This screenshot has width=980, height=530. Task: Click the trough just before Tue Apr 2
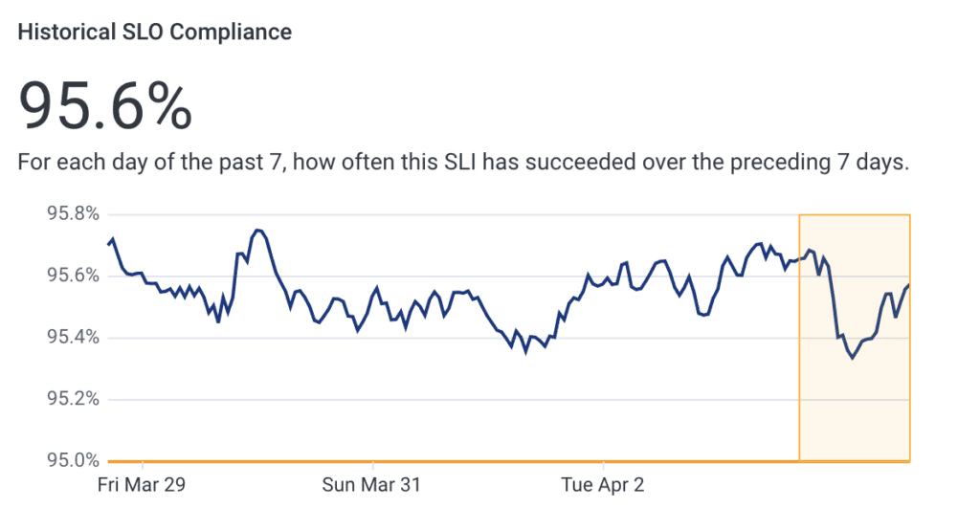(x=525, y=352)
